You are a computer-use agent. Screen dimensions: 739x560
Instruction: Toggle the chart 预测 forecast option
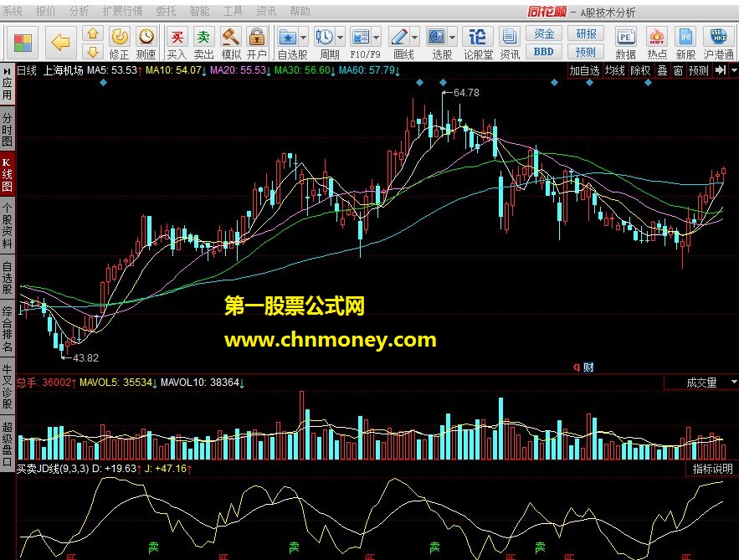(x=699, y=70)
